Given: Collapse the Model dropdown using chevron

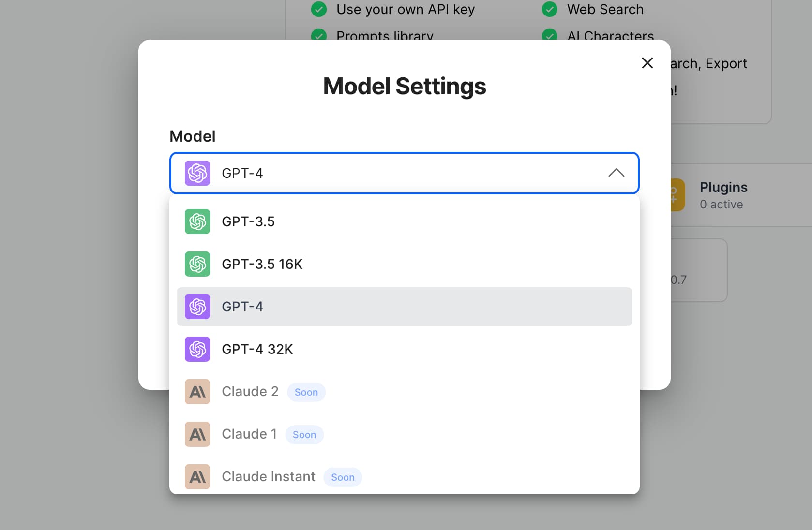Looking at the screenshot, I should pos(616,173).
